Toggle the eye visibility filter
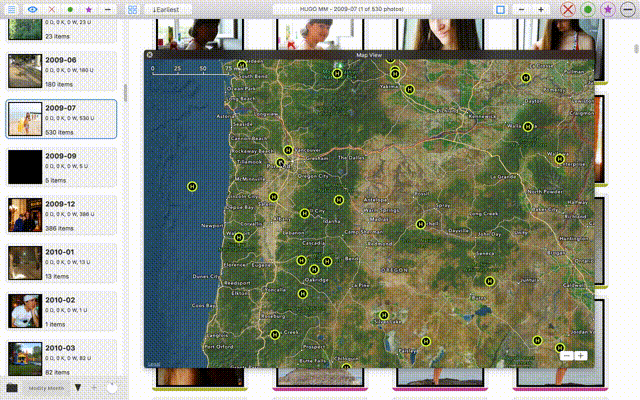640x400 pixels. tap(32, 9)
